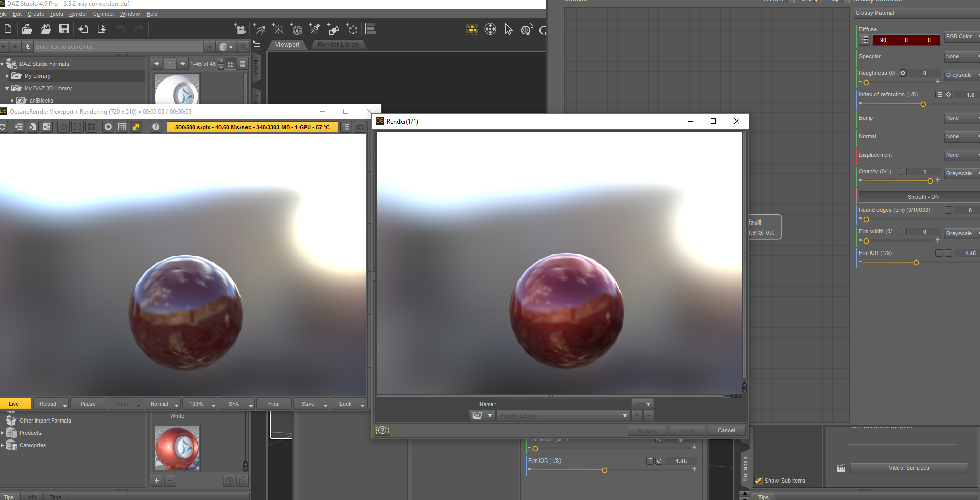The width and height of the screenshot is (980, 500).
Task: Click the Roughness keyframe diamond icon
Action: coord(903,73)
